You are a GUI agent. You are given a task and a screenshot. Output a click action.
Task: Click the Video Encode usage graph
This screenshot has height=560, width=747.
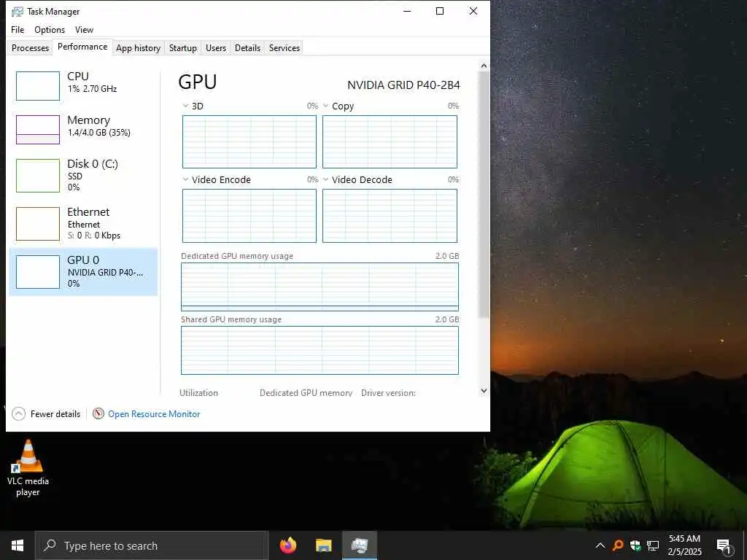249,216
